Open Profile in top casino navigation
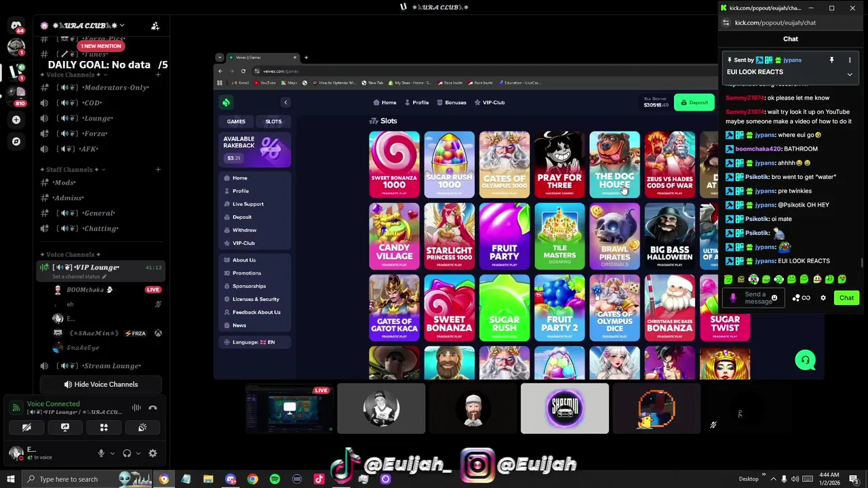 tap(416, 102)
